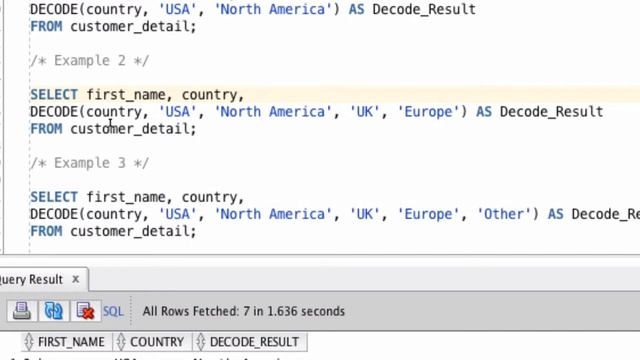
Task: Click the FROM customer_detail line under Example 2
Action: 113,129
